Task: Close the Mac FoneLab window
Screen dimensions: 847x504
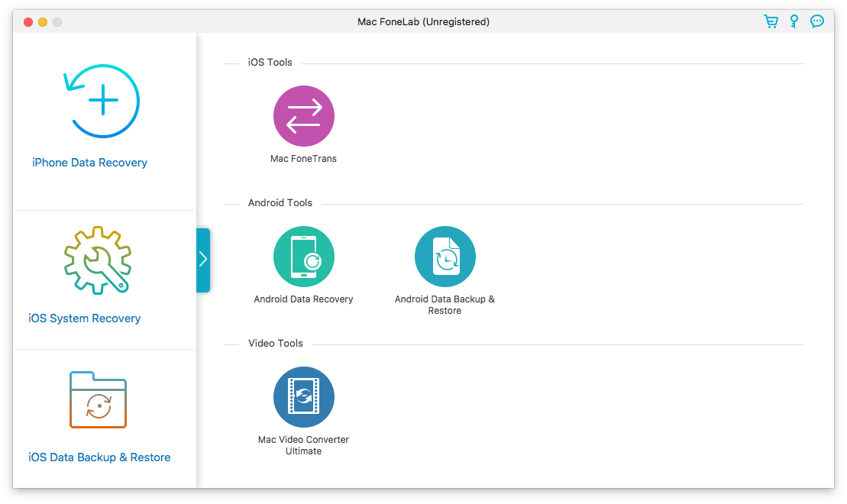Action: (28, 22)
